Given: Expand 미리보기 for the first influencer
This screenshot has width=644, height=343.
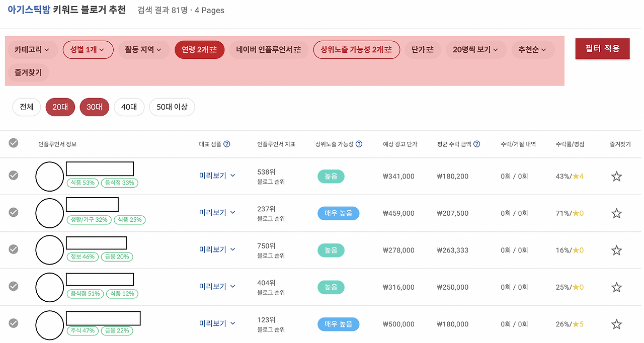Looking at the screenshot, I should pos(217,176).
